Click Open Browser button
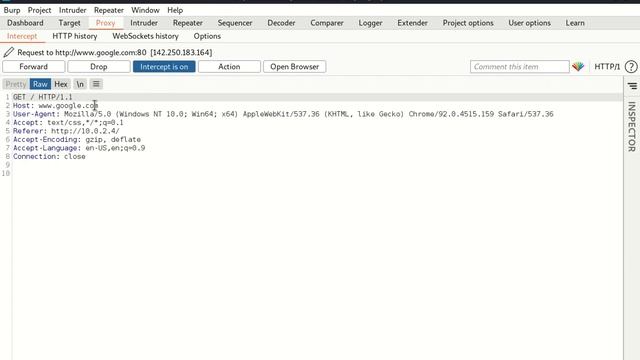The image size is (640, 360). [294, 67]
